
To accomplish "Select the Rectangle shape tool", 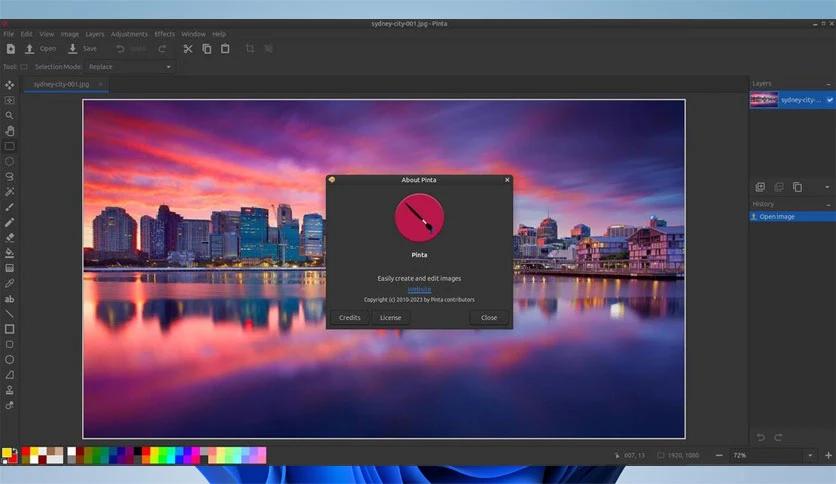I will pyautogui.click(x=10, y=329).
